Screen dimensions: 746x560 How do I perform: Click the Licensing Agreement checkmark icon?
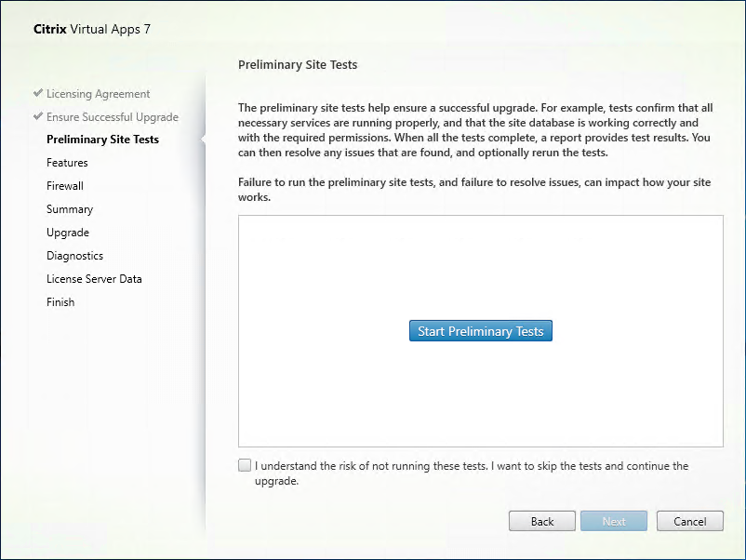coord(38,93)
